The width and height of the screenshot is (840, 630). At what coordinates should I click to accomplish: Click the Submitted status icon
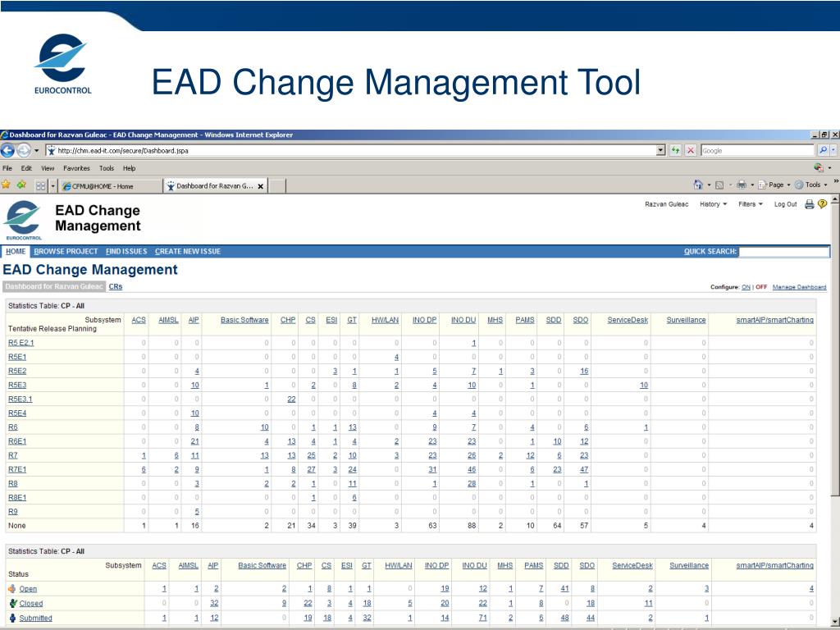coord(13,618)
